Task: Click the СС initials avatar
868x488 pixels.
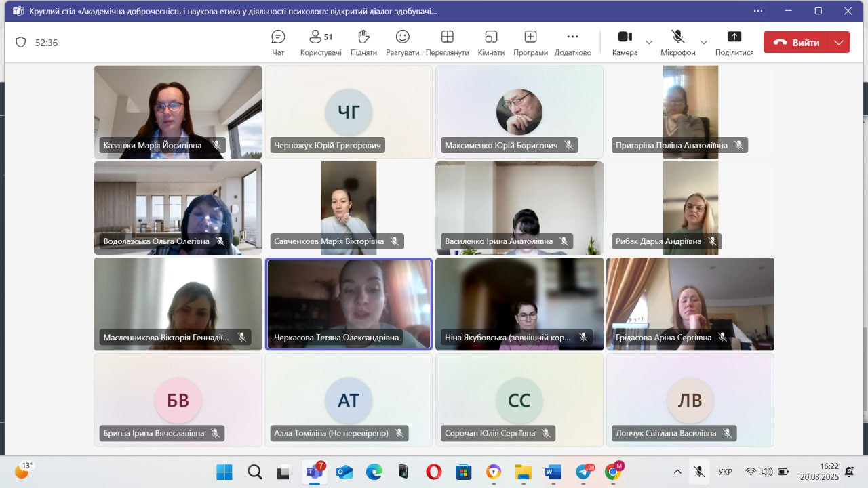Action: pos(519,401)
